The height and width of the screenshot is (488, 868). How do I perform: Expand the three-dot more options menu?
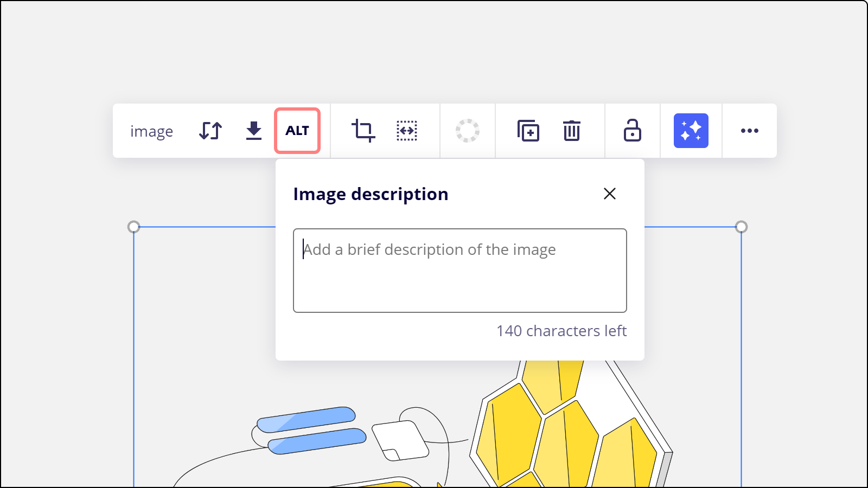click(749, 131)
